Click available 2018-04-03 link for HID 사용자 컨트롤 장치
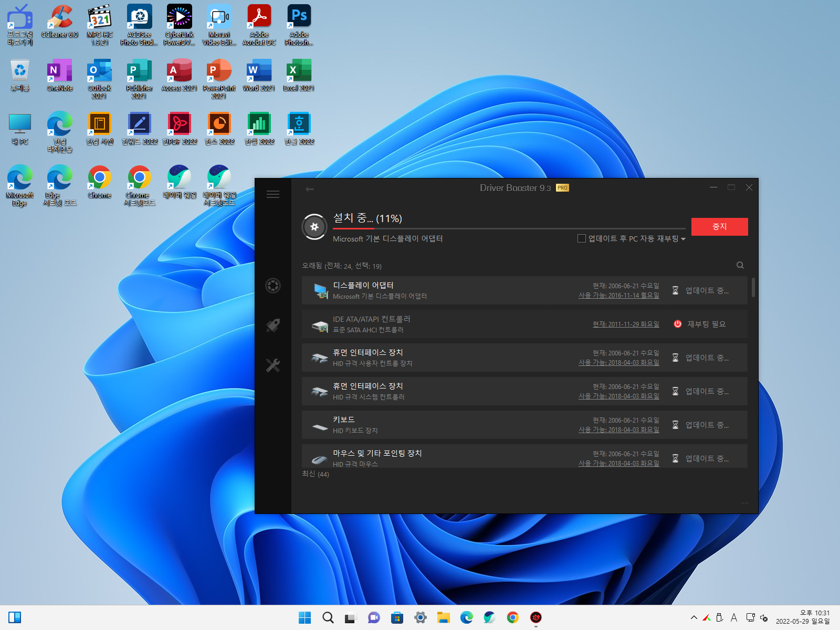The image size is (840, 630). tap(619, 362)
